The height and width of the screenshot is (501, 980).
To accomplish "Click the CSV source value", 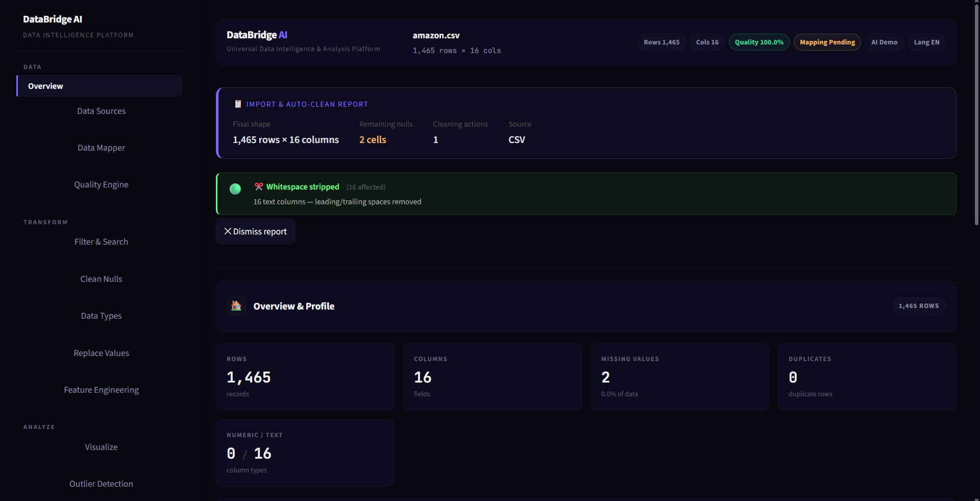I will click(x=517, y=140).
